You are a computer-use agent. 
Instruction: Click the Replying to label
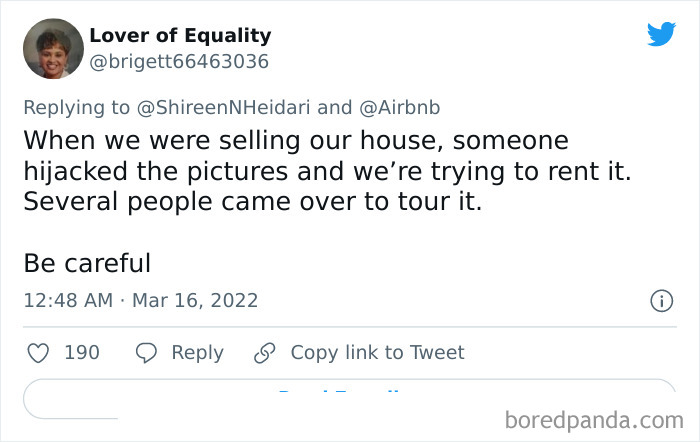(77, 107)
